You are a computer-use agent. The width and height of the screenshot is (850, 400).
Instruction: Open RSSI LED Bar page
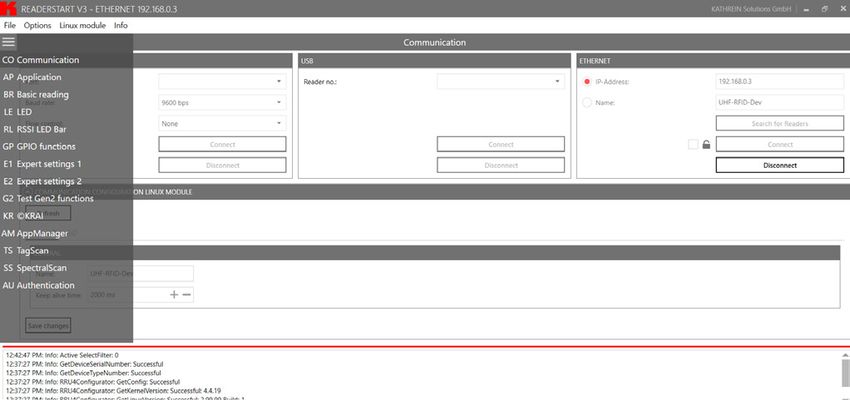coord(66,129)
